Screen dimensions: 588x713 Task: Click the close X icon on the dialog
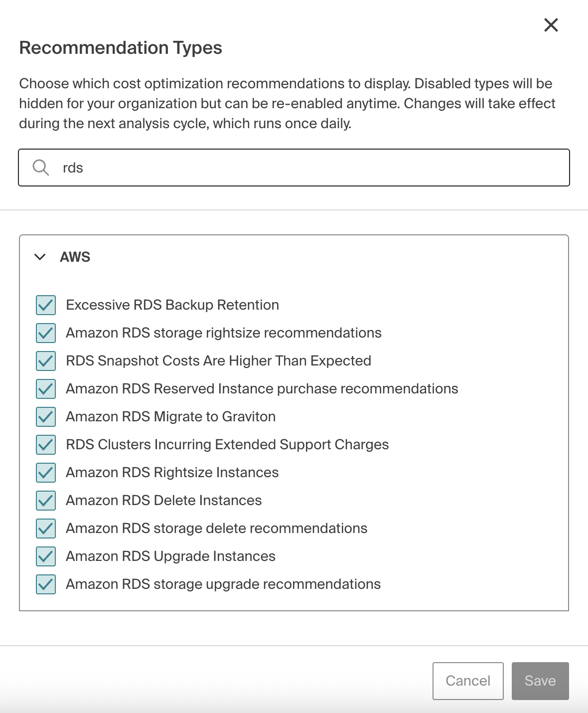click(x=551, y=25)
